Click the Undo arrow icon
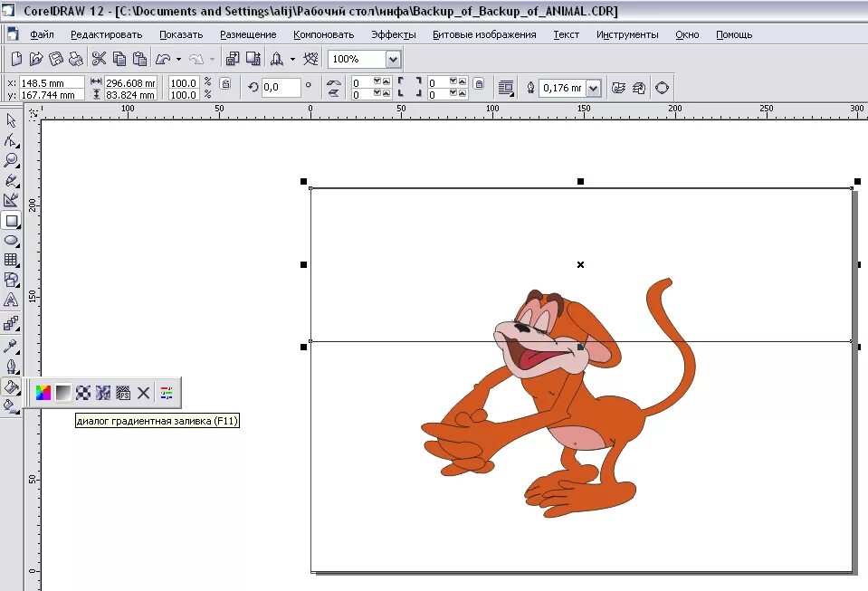This screenshot has height=591, width=868. [163, 59]
